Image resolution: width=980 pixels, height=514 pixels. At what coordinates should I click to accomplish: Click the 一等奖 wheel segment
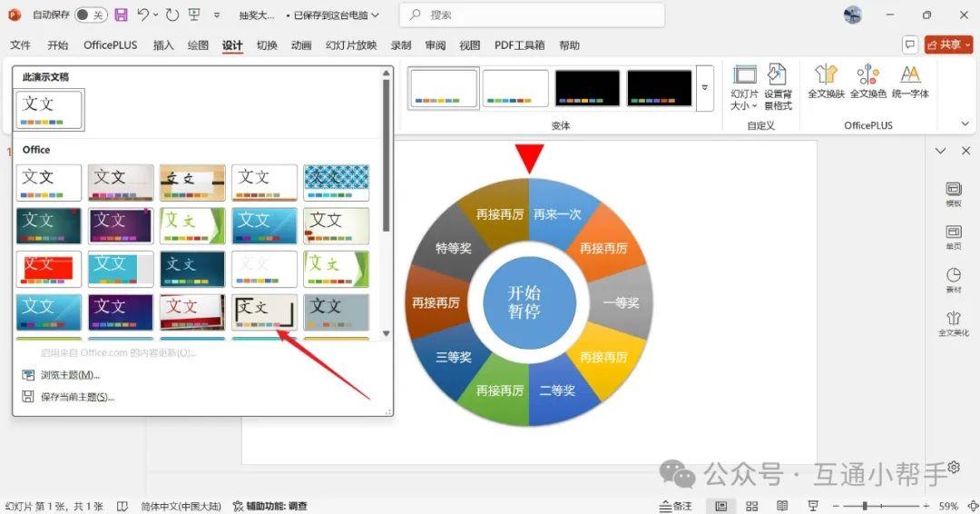click(622, 302)
